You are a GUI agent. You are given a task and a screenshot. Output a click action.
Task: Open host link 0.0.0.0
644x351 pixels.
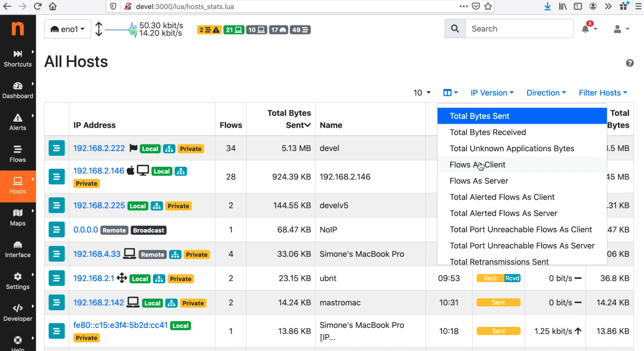[86, 230]
